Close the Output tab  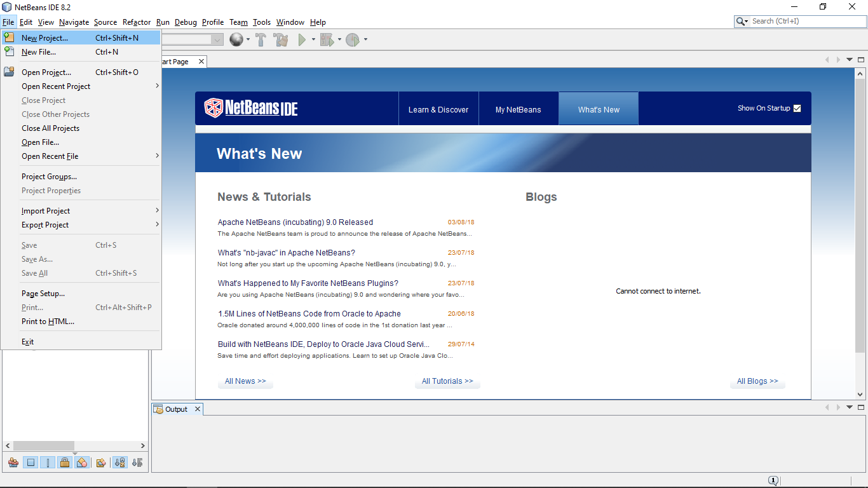coord(198,409)
